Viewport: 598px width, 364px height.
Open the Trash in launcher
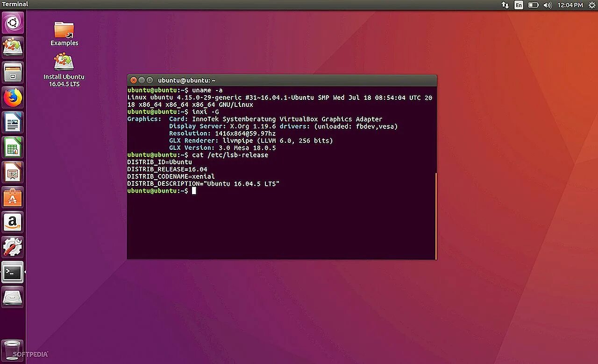[x=12, y=350]
